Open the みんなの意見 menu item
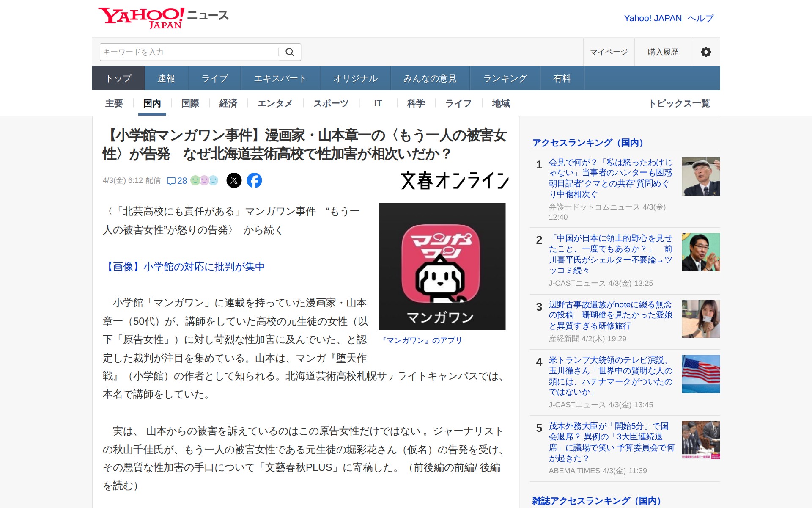This screenshot has height=508, width=812. coord(429,78)
